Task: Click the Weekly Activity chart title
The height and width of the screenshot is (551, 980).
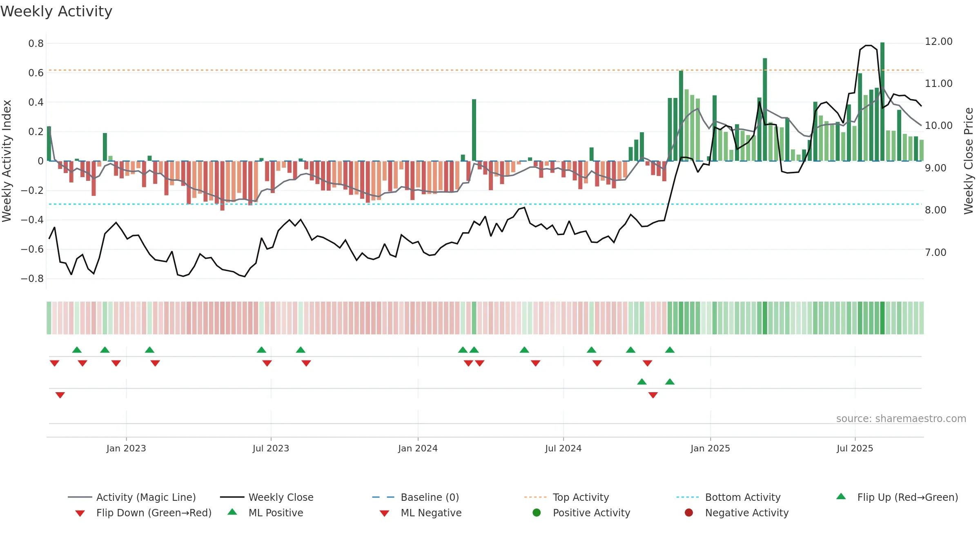Action: [x=56, y=11]
